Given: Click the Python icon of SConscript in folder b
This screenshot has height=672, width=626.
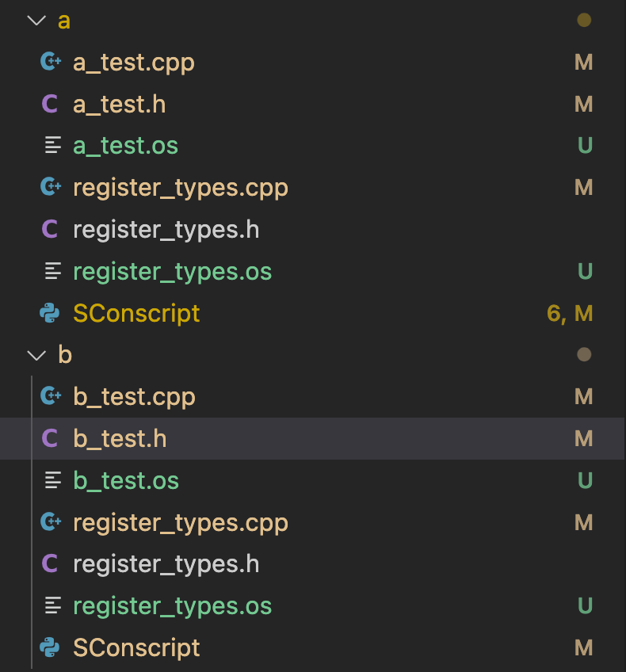Looking at the screenshot, I should click(x=50, y=647).
